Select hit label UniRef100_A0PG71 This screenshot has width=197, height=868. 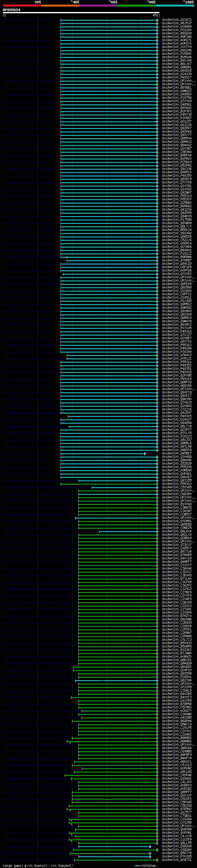(177, 40)
